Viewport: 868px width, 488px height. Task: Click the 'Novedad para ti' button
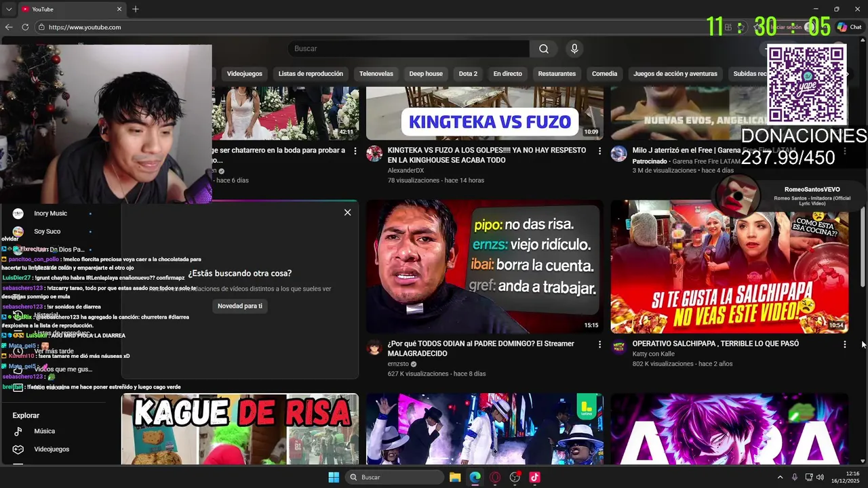coord(240,306)
